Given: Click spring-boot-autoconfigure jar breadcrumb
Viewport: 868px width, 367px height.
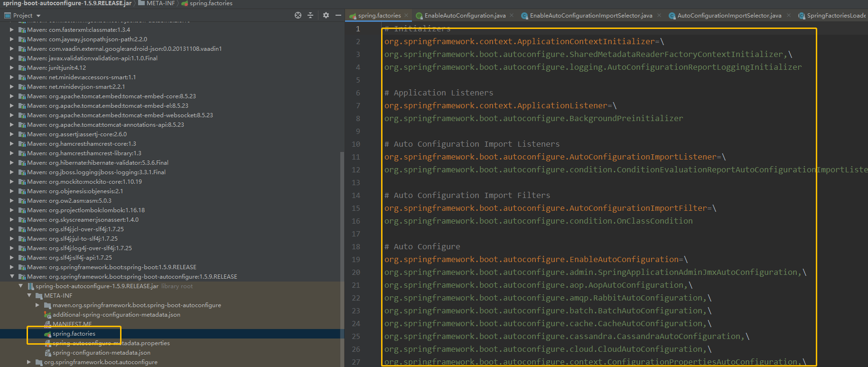Looking at the screenshot, I should pos(67,3).
